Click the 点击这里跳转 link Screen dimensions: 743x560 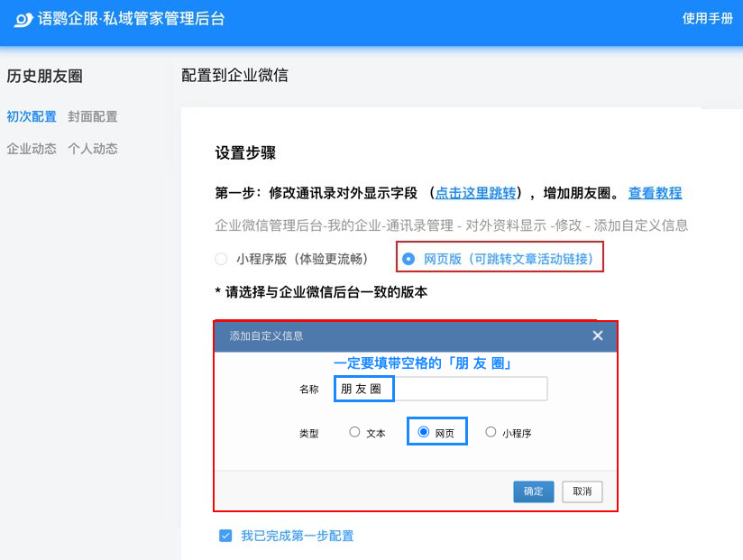(475, 193)
